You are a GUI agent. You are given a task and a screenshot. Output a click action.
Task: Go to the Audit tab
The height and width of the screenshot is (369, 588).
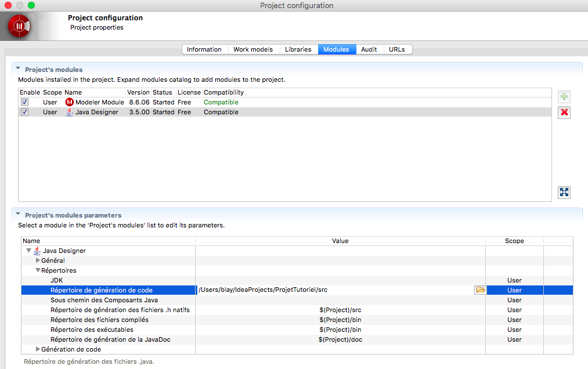pyautogui.click(x=369, y=49)
